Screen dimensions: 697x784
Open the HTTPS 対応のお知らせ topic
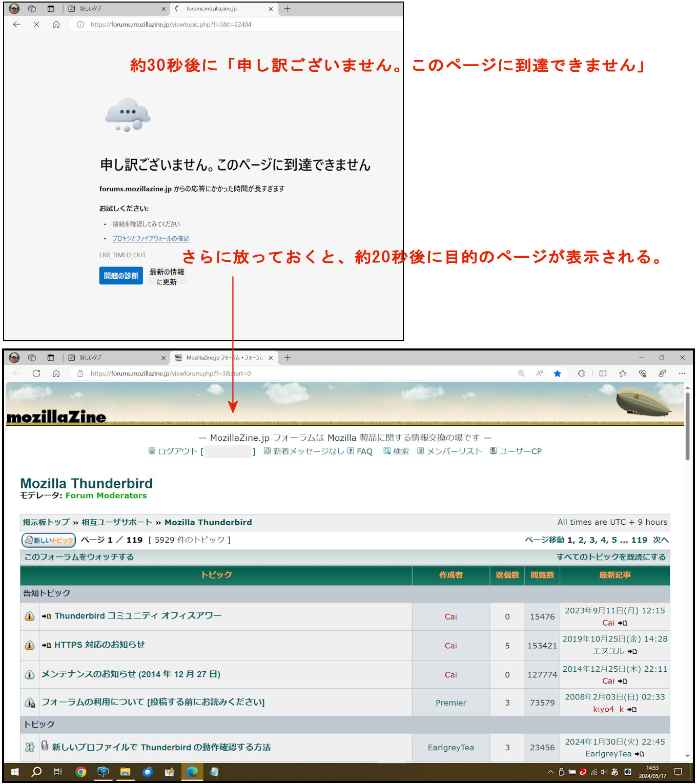tap(99, 645)
